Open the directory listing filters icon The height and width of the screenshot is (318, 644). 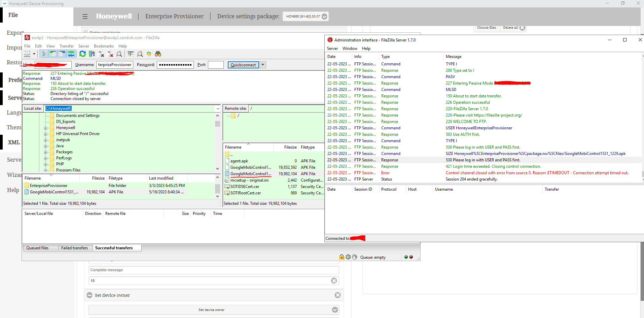click(x=131, y=54)
